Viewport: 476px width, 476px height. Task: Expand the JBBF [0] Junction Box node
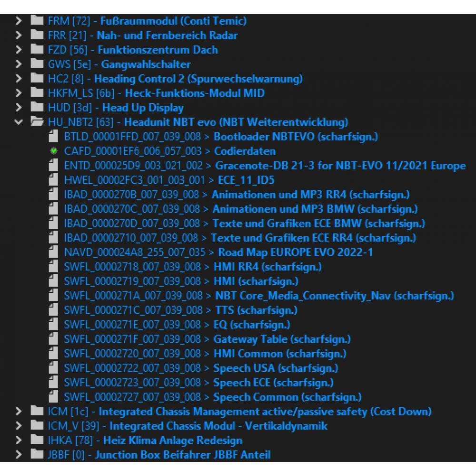[19, 455]
